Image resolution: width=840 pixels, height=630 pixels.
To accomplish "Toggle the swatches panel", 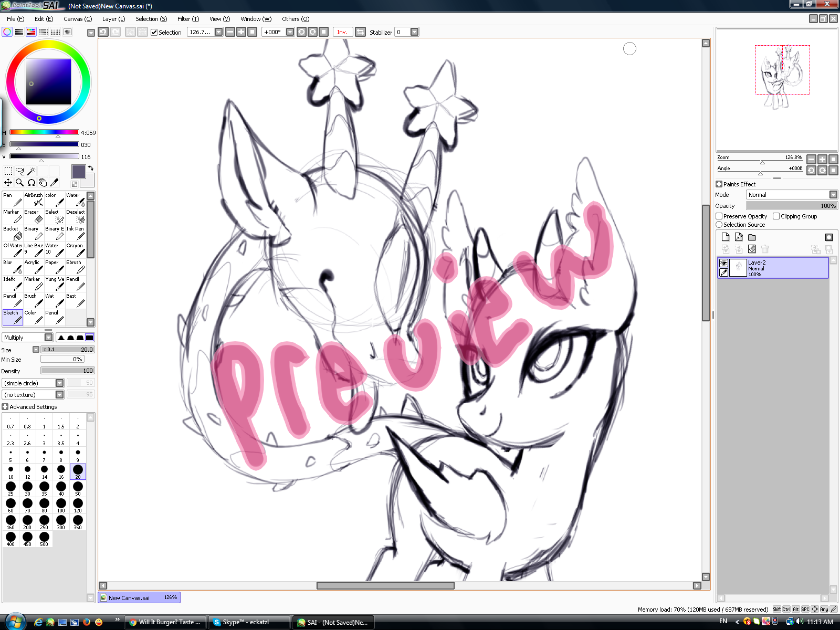I will 56,32.
